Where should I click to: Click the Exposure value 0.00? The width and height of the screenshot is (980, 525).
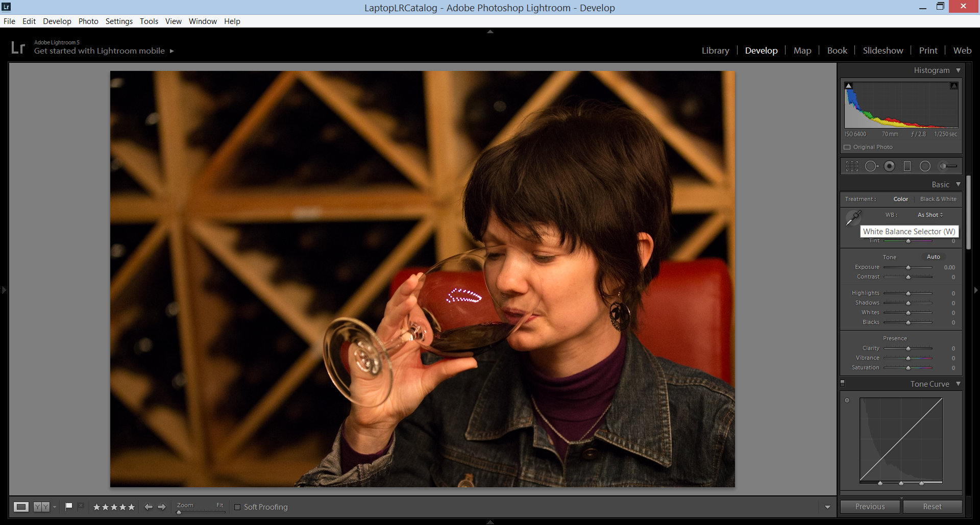click(x=949, y=267)
